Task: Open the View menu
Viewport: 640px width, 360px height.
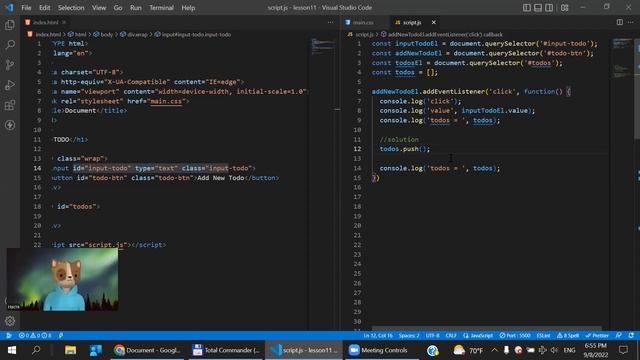Action: [x=99, y=8]
